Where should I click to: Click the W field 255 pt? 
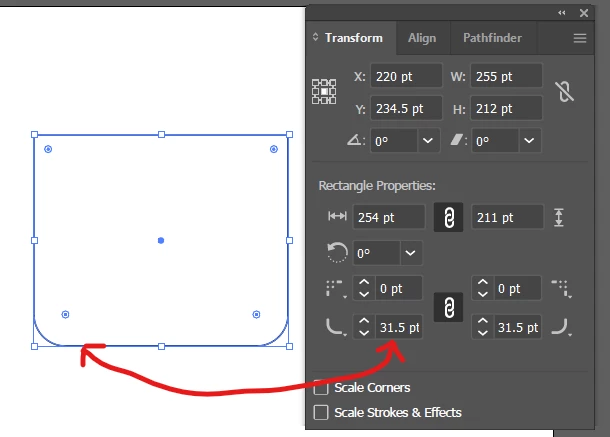click(506, 76)
